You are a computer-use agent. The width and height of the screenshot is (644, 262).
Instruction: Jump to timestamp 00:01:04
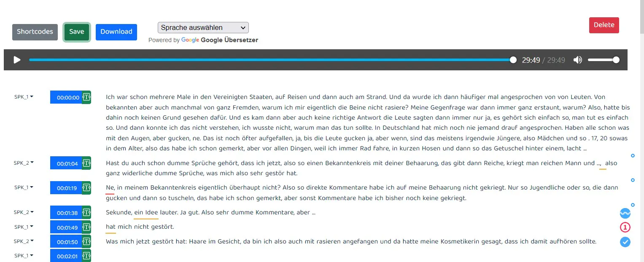coord(66,163)
